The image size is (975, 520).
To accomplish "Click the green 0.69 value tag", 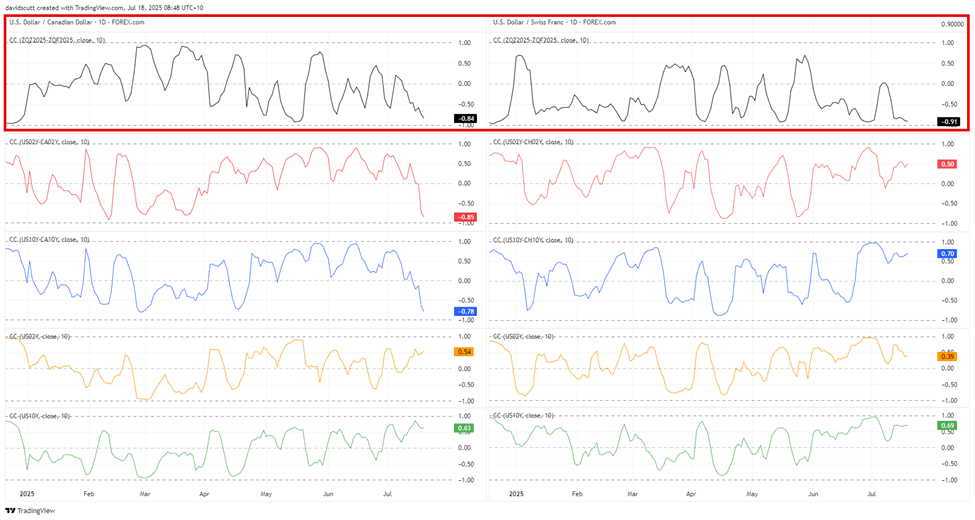I will click(x=946, y=426).
